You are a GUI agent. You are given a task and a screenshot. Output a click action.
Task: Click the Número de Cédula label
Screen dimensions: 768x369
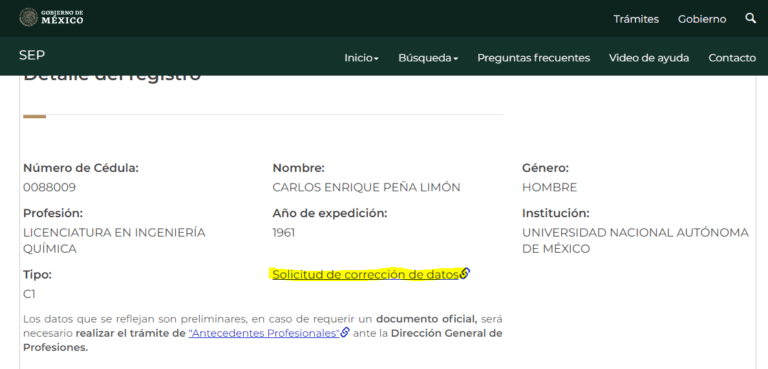[x=81, y=168]
